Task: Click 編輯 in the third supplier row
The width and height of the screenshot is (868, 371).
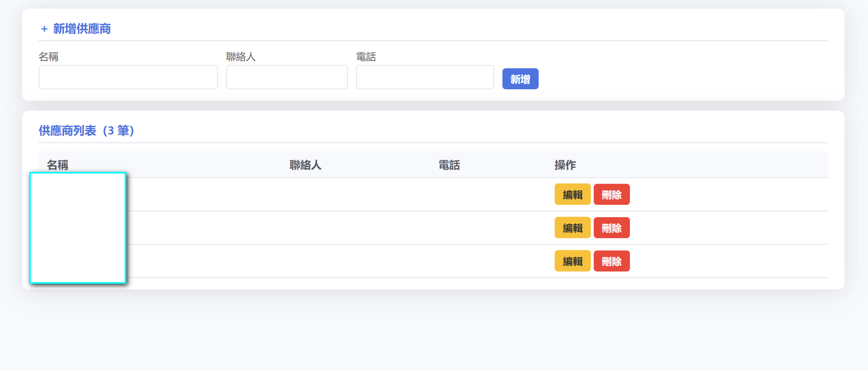Action: pos(572,261)
